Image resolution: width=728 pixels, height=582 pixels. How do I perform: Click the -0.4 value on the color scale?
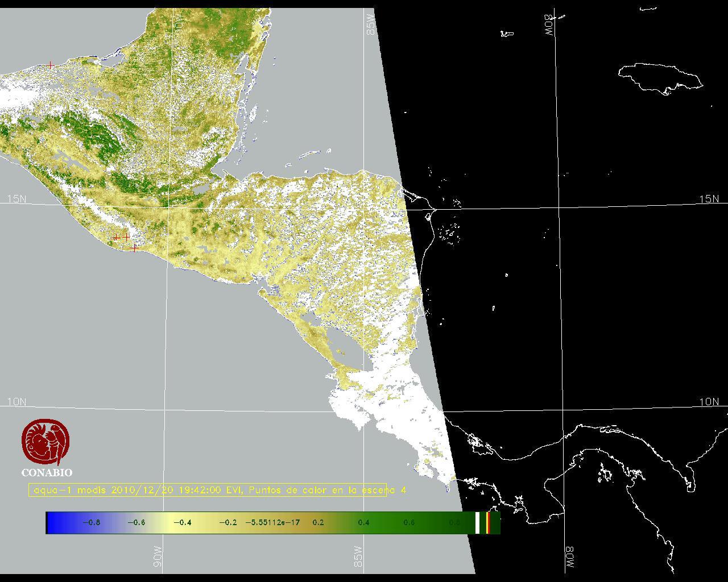coord(182,523)
